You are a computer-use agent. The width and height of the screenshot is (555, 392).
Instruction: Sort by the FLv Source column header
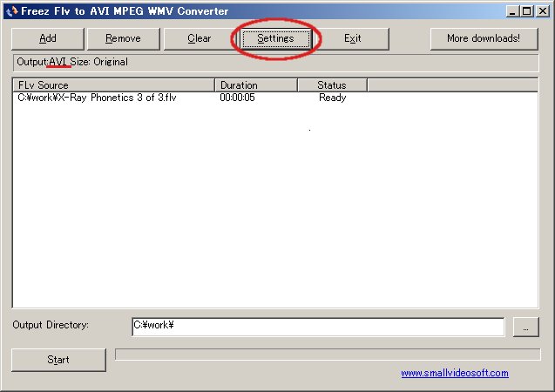point(113,85)
